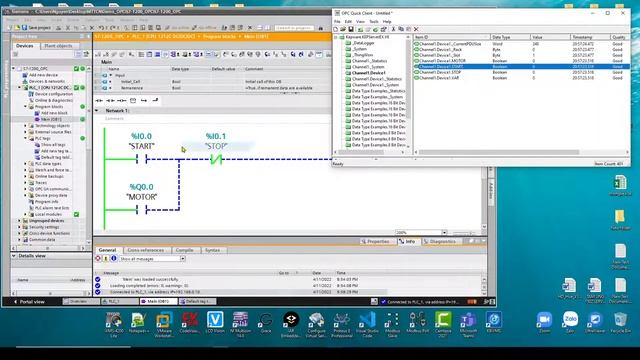The height and width of the screenshot is (360, 640).
Task: Collapse the PLC_1 CPU 1212C node
Action: 19,87
